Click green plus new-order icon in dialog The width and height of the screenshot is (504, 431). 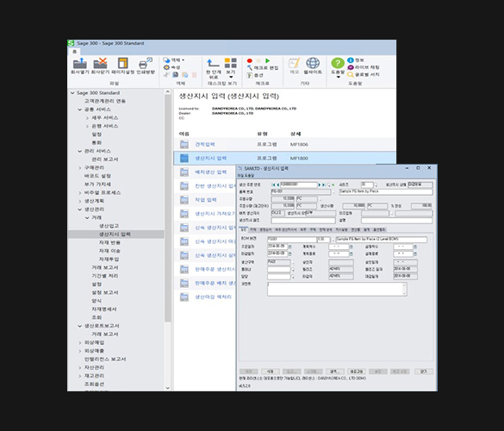click(333, 185)
